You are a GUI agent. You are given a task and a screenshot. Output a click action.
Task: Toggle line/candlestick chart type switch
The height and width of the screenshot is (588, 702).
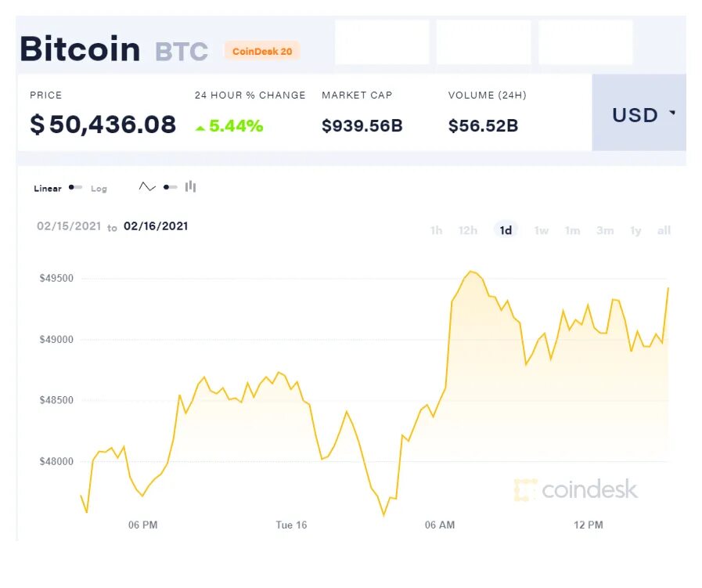pos(170,187)
